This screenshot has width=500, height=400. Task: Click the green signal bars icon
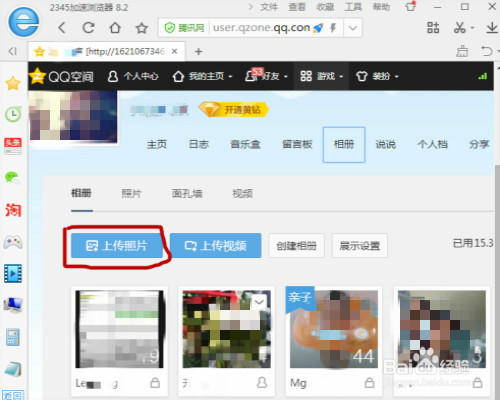click(x=482, y=76)
